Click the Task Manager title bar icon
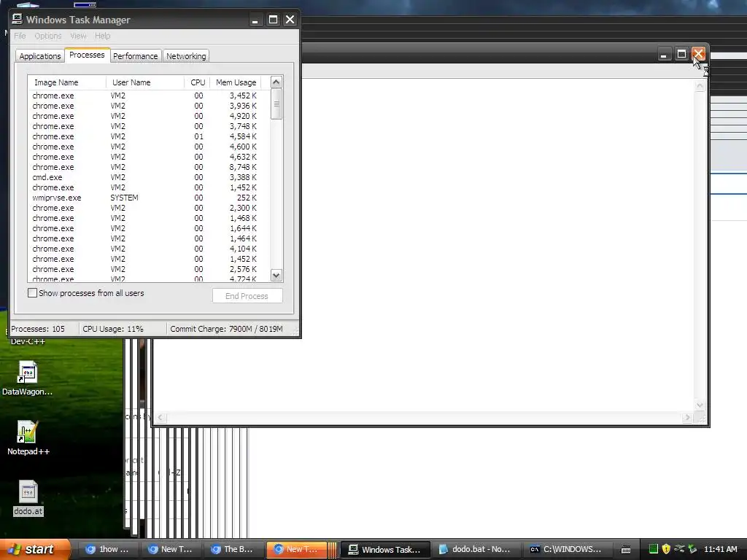The height and width of the screenshot is (560, 747). pos(18,19)
